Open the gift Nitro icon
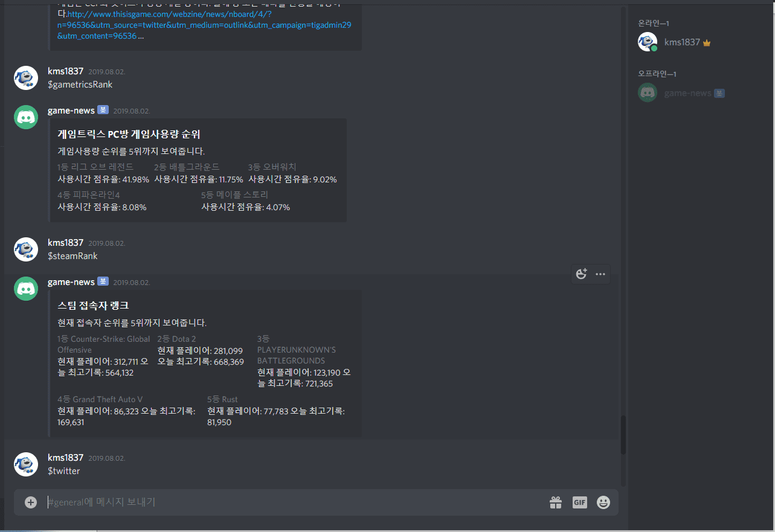The image size is (775, 532). 556,502
